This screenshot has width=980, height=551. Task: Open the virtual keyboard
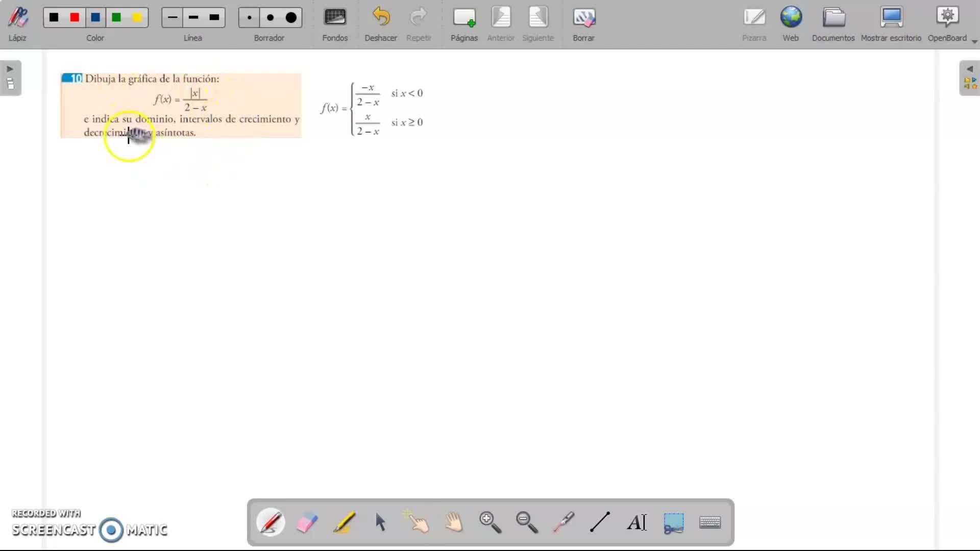(710, 522)
